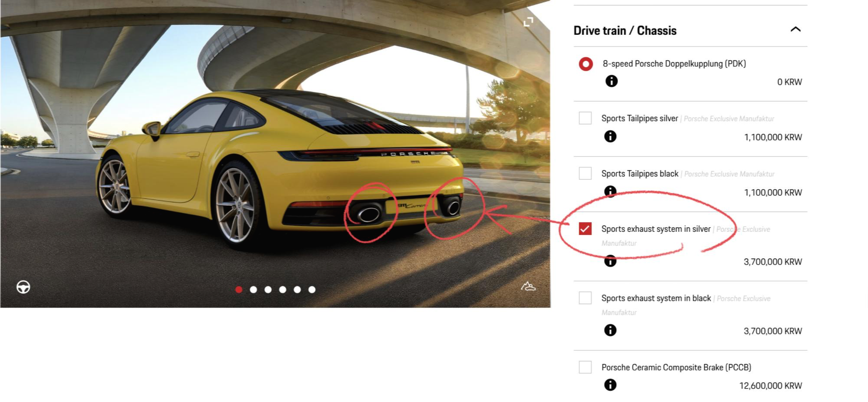
Task: Open info icon for Sports Tailpipes black
Action: pos(610,191)
